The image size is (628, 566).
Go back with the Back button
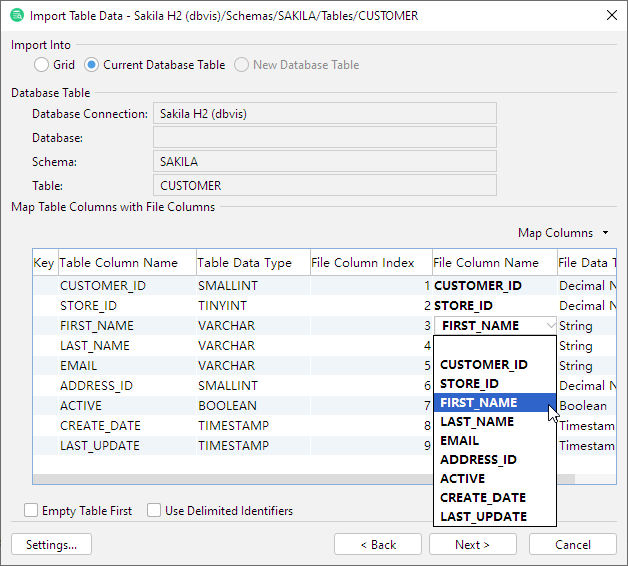click(377, 545)
